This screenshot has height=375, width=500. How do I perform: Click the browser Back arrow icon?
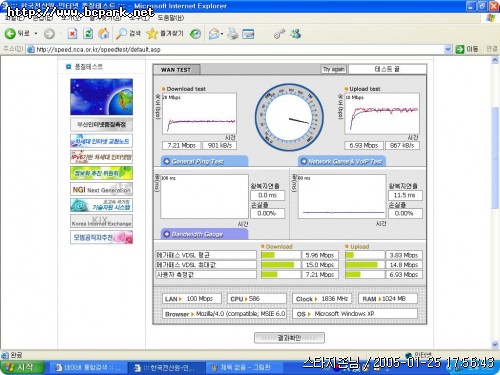[10, 33]
